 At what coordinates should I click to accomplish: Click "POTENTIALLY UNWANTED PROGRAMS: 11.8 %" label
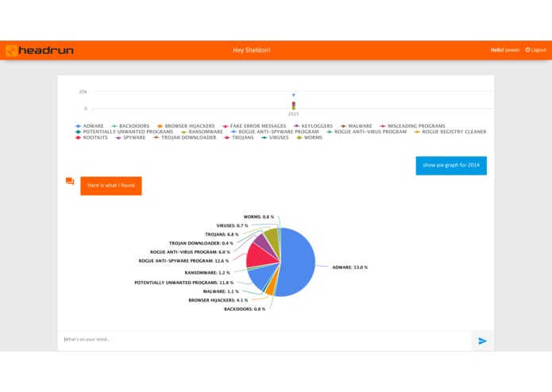click(184, 282)
